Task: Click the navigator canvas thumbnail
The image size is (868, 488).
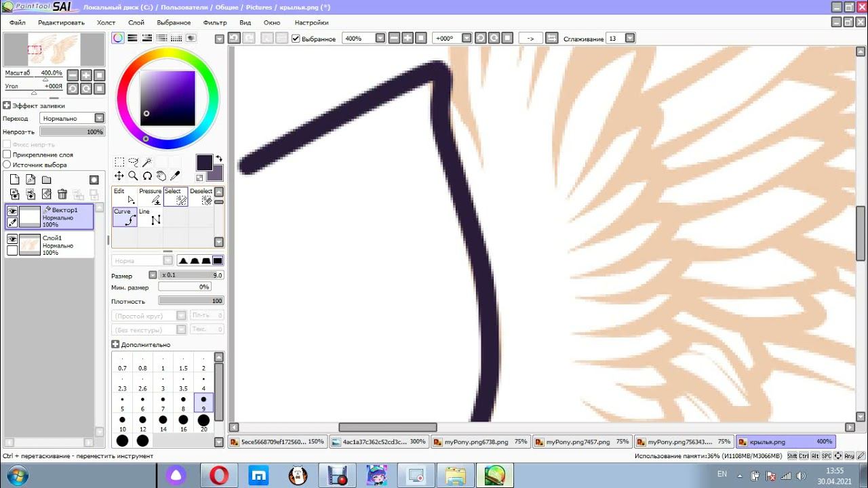Action: 54,49
